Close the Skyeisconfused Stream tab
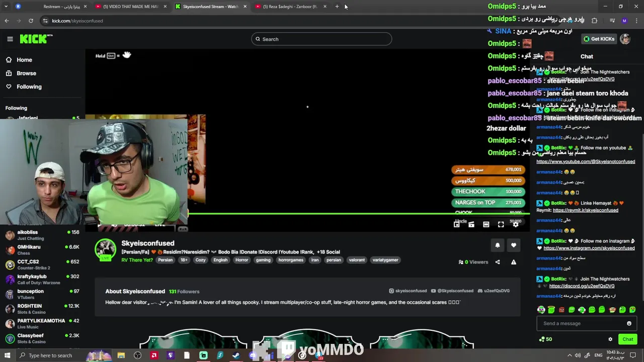The image size is (644, 362). [245, 7]
